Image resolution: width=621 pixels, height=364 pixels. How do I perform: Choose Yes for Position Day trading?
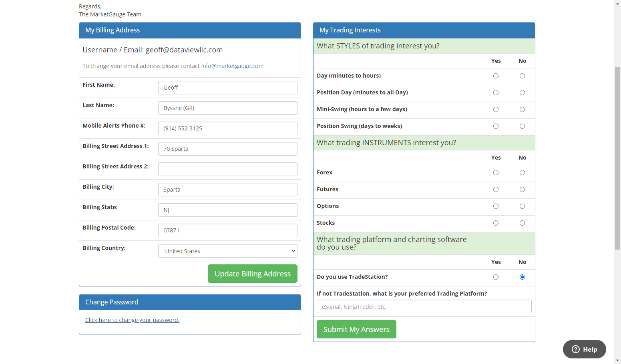(496, 93)
